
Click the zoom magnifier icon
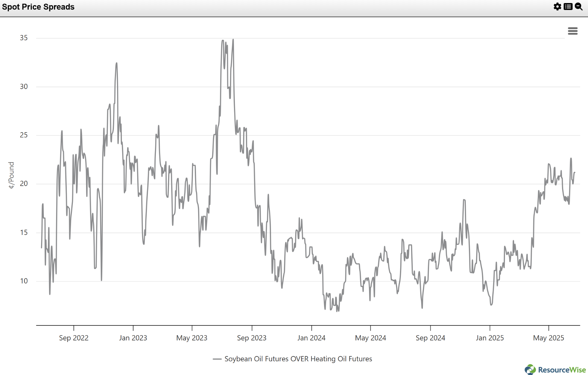click(x=579, y=6)
